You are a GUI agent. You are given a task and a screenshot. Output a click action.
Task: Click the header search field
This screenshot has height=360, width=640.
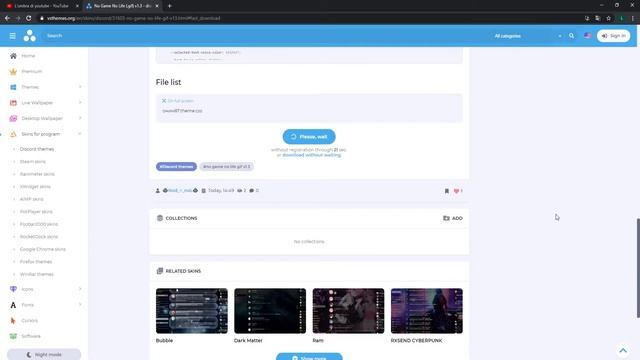[x=261, y=36]
